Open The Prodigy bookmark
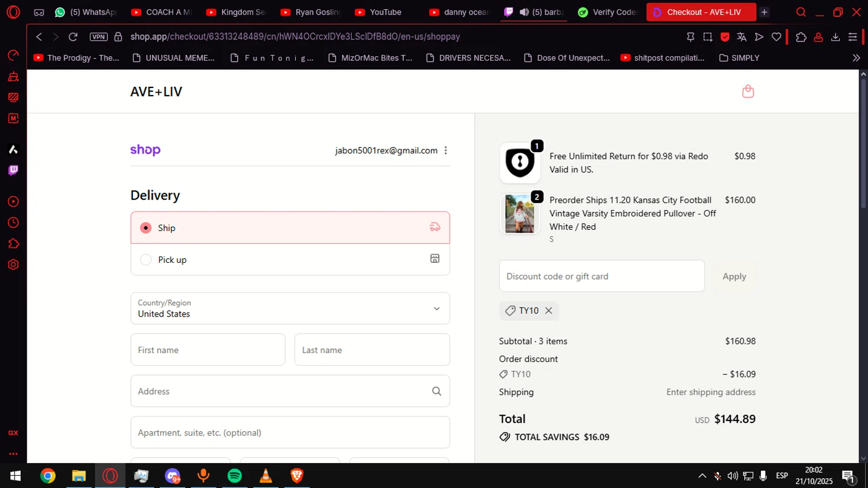This screenshot has height=488, width=868. click(x=76, y=58)
